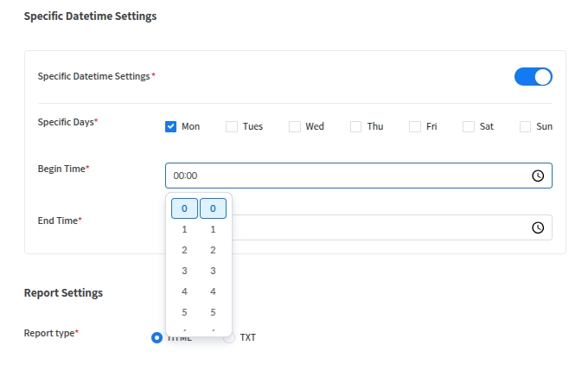Check the Thu day checkbox
Screen dimensions: 588x371
(356, 126)
